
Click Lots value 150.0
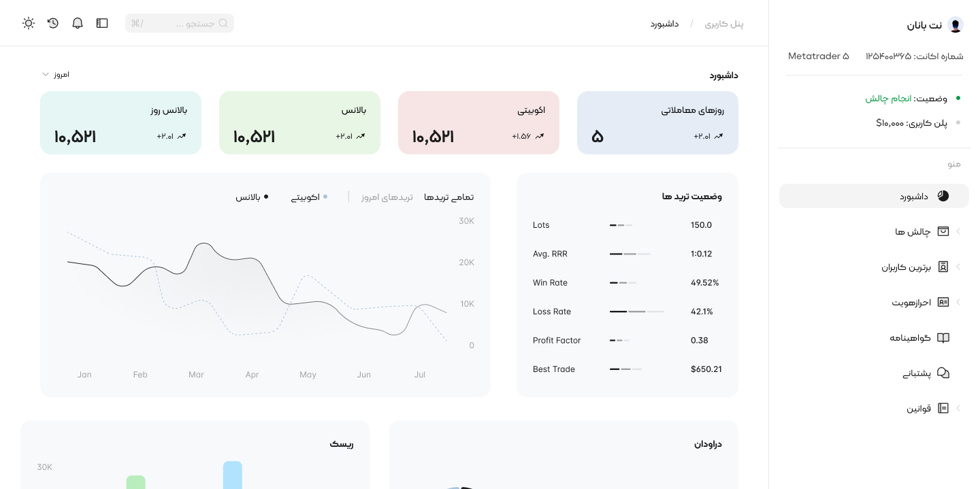click(x=701, y=225)
